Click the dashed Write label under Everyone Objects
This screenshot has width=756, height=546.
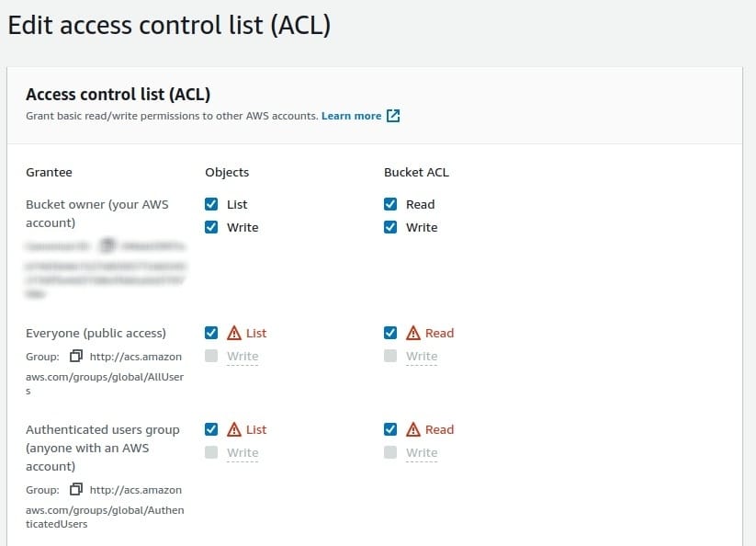pos(243,356)
